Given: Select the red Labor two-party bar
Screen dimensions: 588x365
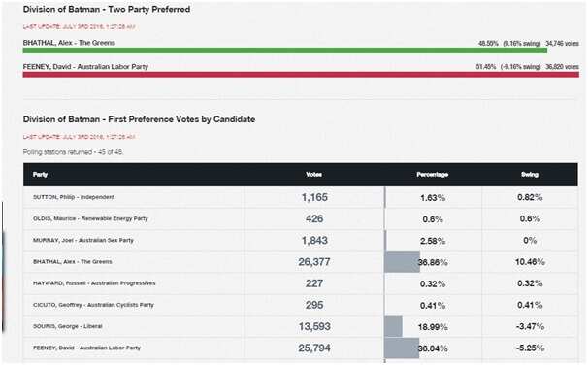Looking at the screenshot, I should 301,75.
